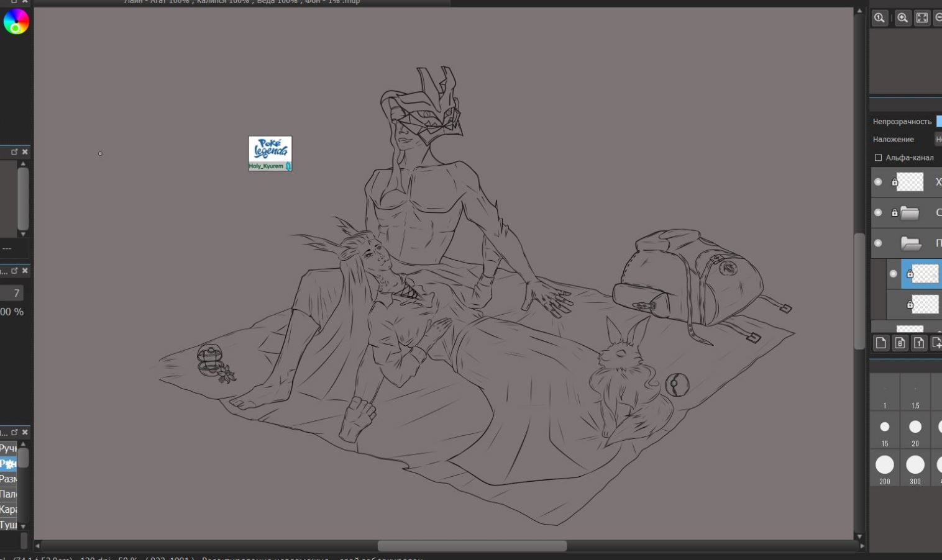Select the highlighted brush in the brush list

pos(9,464)
